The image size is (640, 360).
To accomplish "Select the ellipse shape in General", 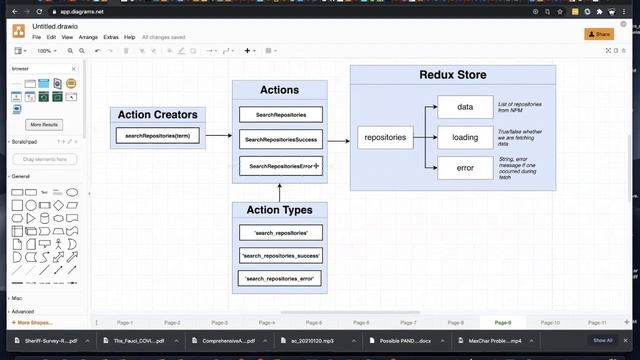I will coord(72,192).
